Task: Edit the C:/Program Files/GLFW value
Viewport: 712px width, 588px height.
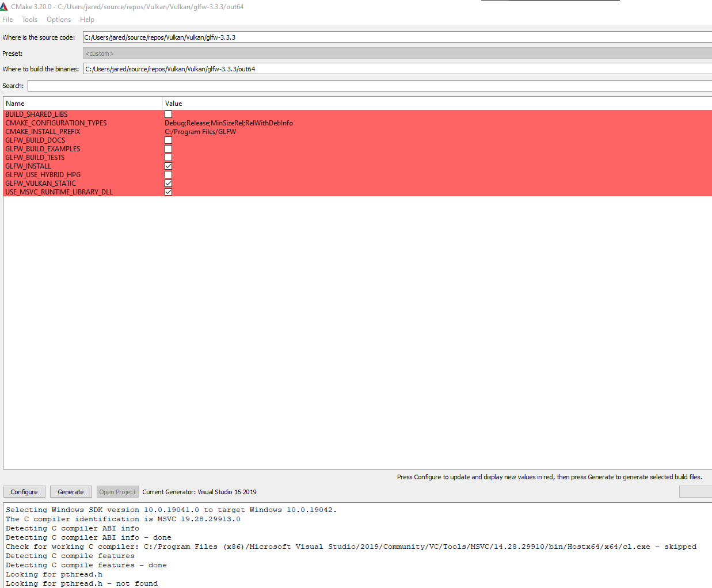Action: [x=200, y=132]
